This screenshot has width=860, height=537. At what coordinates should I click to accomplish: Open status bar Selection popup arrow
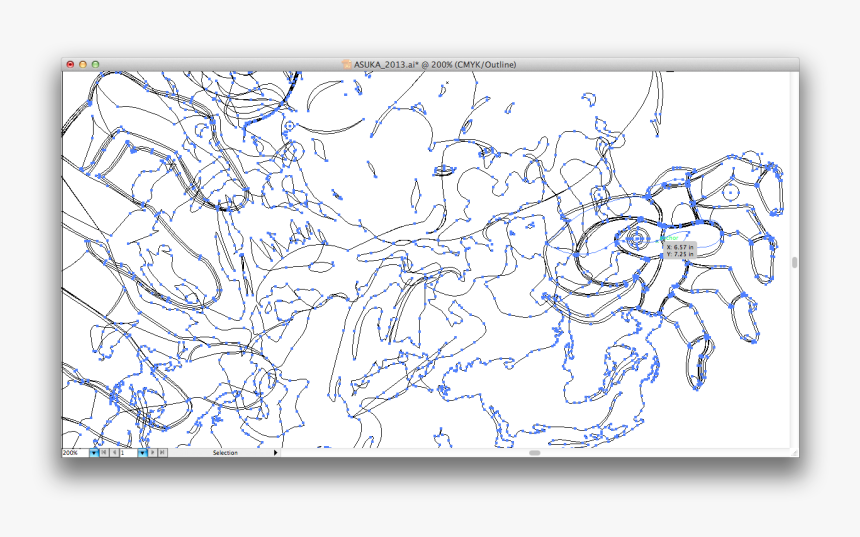[x=275, y=453]
